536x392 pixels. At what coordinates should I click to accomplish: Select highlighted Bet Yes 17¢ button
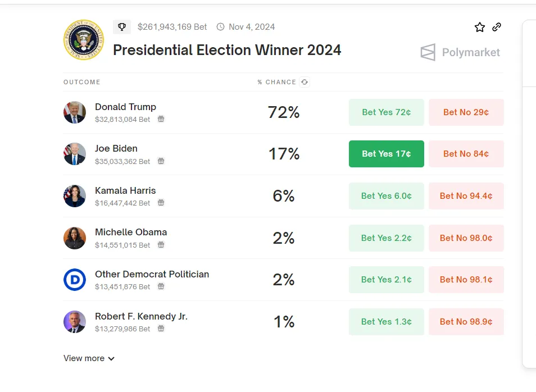point(387,154)
